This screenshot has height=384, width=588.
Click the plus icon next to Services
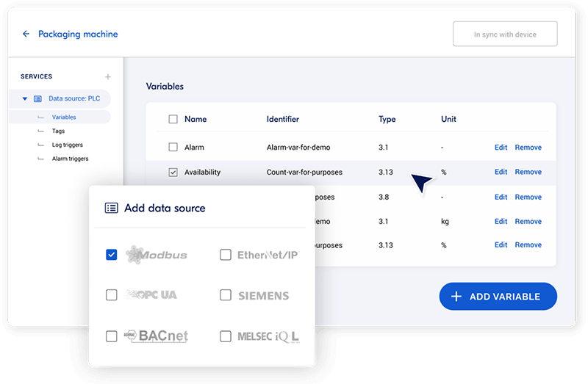coord(108,76)
